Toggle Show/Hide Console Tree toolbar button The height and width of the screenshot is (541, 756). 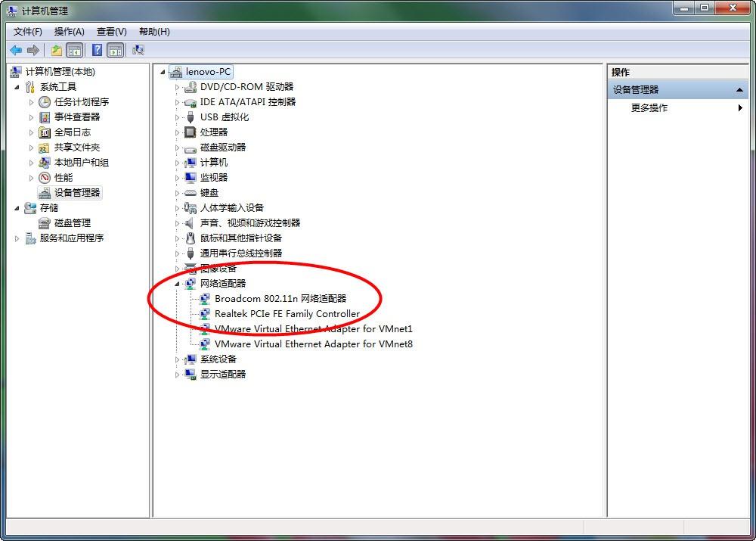(74, 50)
